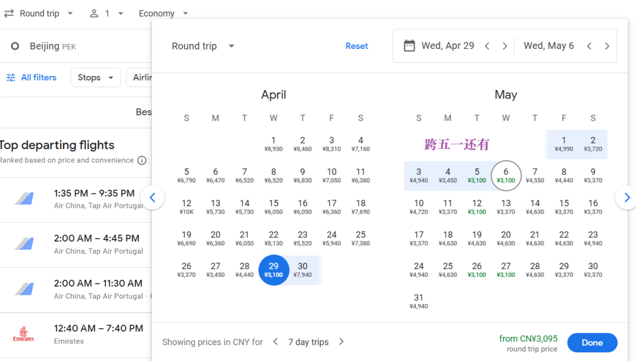This screenshot has height=364, width=636.
Task: Click the Beijing PEK origin field
Action: [76, 47]
